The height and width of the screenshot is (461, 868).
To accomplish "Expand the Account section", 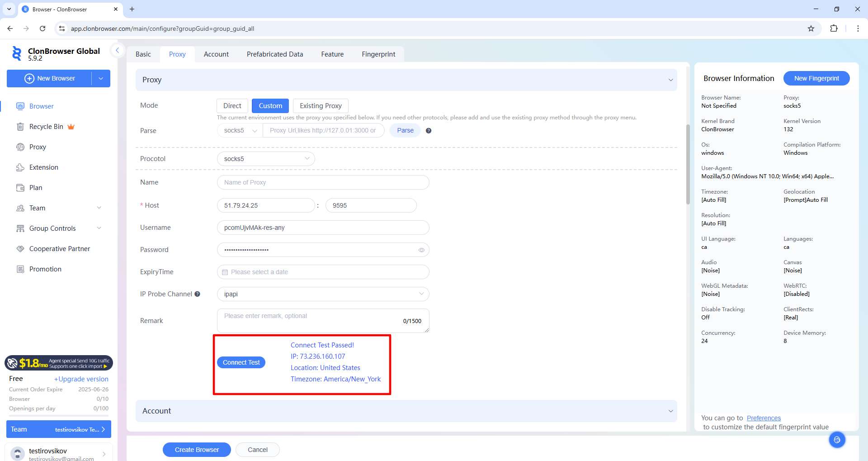I will [406, 411].
